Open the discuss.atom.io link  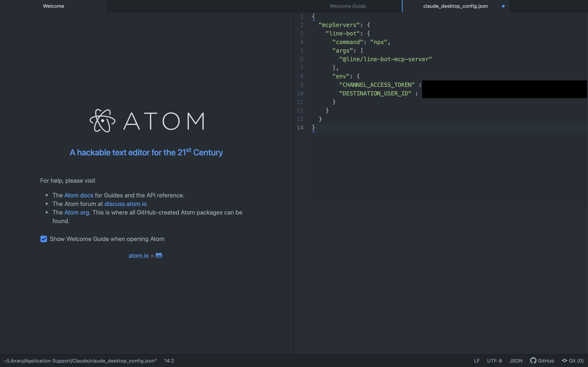point(125,204)
